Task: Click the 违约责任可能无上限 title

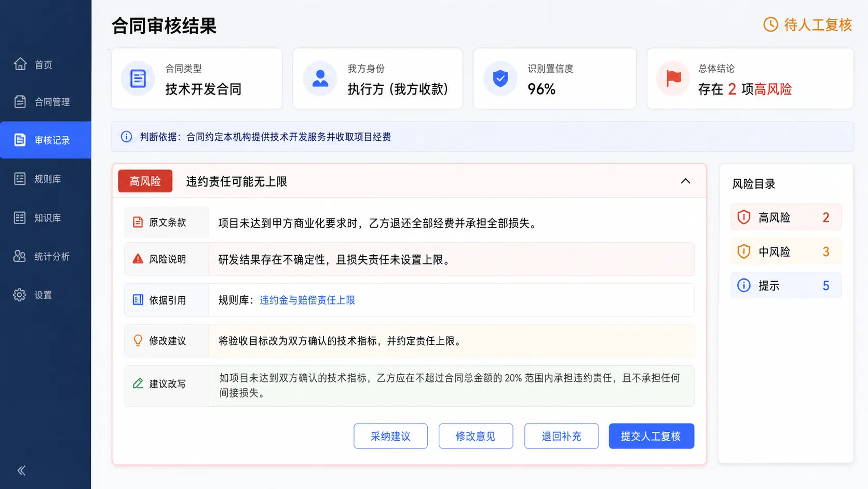Action: (x=237, y=181)
